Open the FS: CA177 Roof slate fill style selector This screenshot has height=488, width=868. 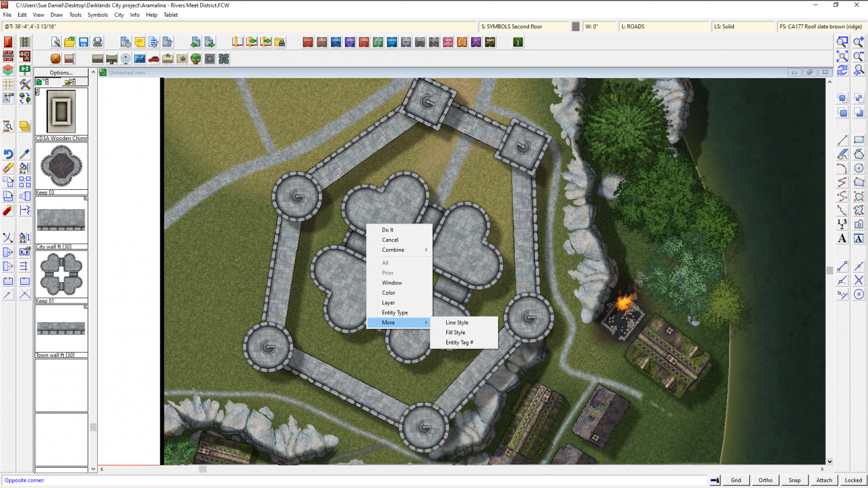821,27
